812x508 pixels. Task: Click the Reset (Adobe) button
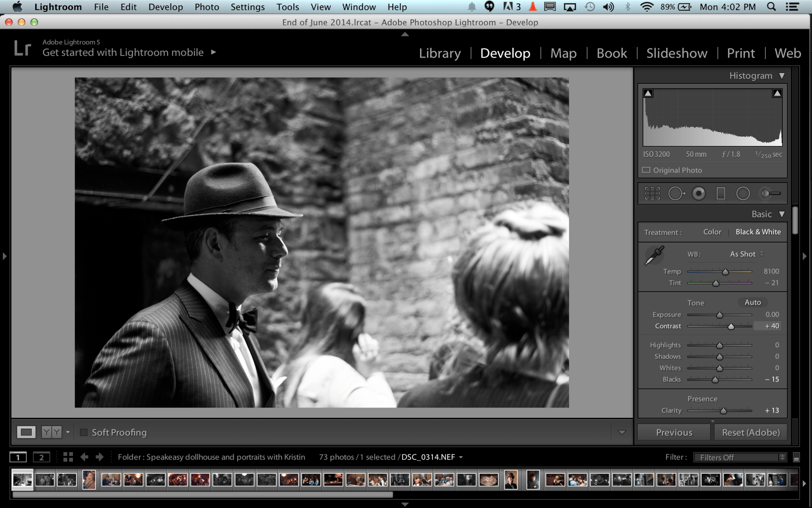pos(751,433)
